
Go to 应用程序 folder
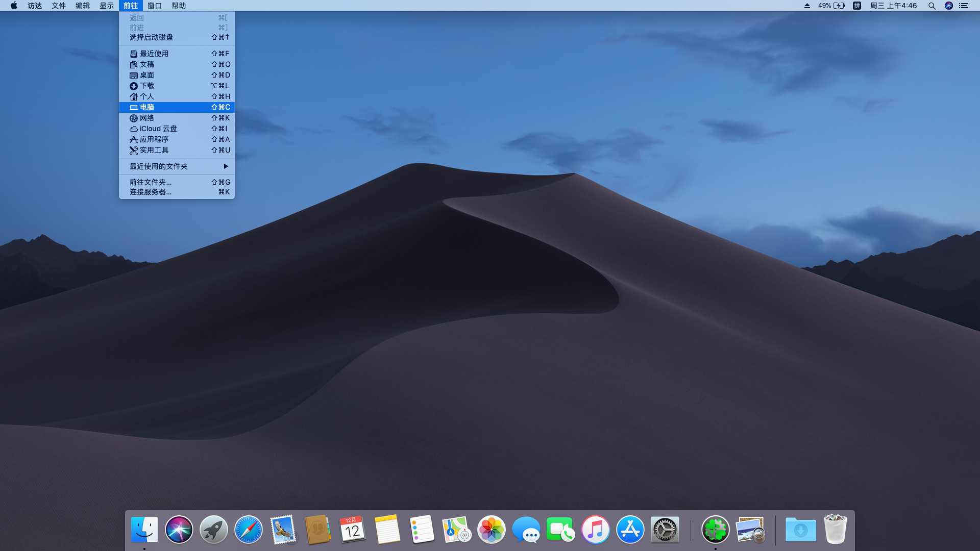177,139
